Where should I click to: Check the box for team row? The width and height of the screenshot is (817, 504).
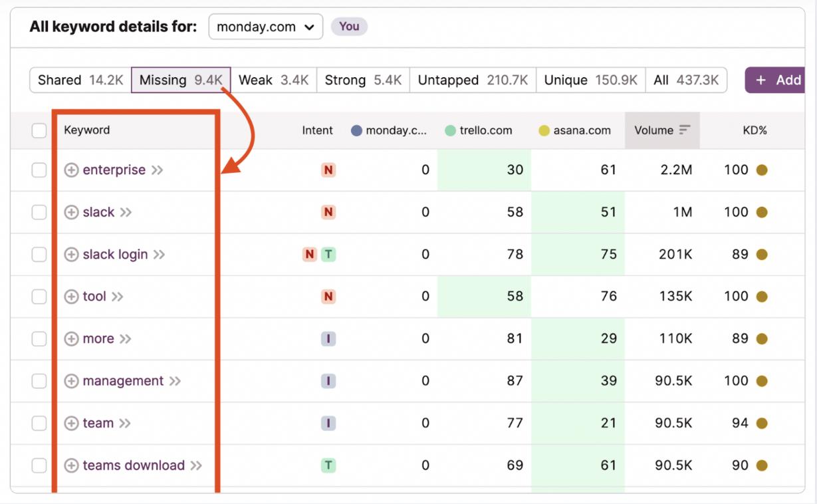tap(39, 424)
